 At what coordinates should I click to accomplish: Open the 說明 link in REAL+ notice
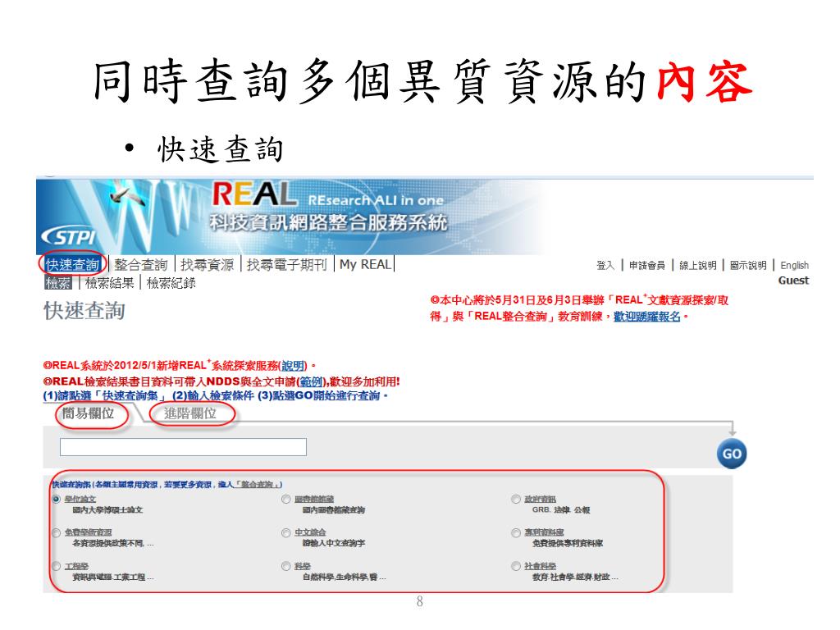coord(293,366)
